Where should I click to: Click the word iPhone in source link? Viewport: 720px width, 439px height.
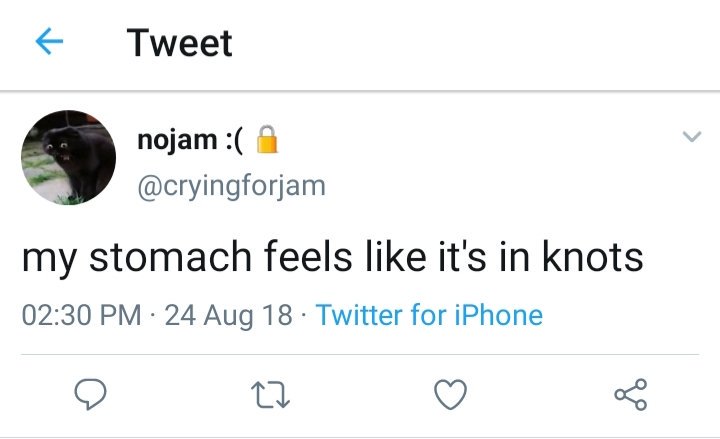pos(499,315)
